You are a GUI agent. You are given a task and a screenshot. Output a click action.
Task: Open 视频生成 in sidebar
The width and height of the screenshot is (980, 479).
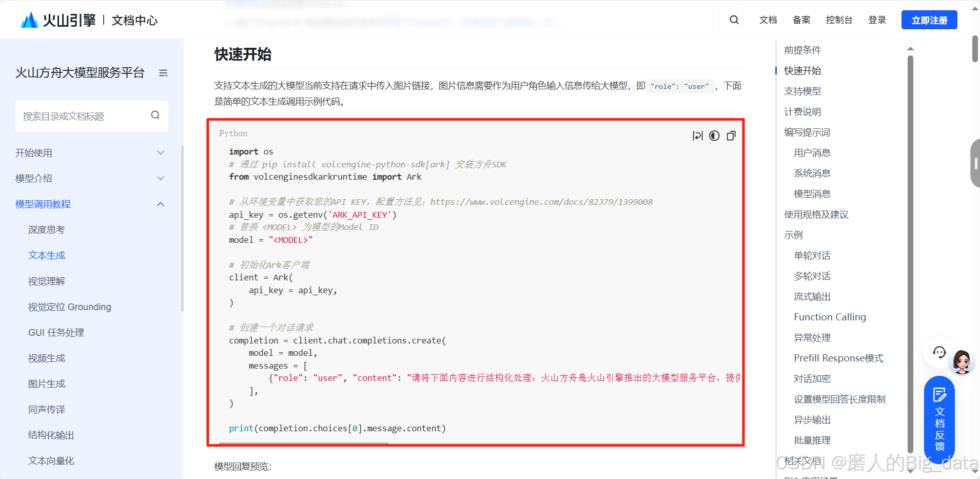coord(47,358)
